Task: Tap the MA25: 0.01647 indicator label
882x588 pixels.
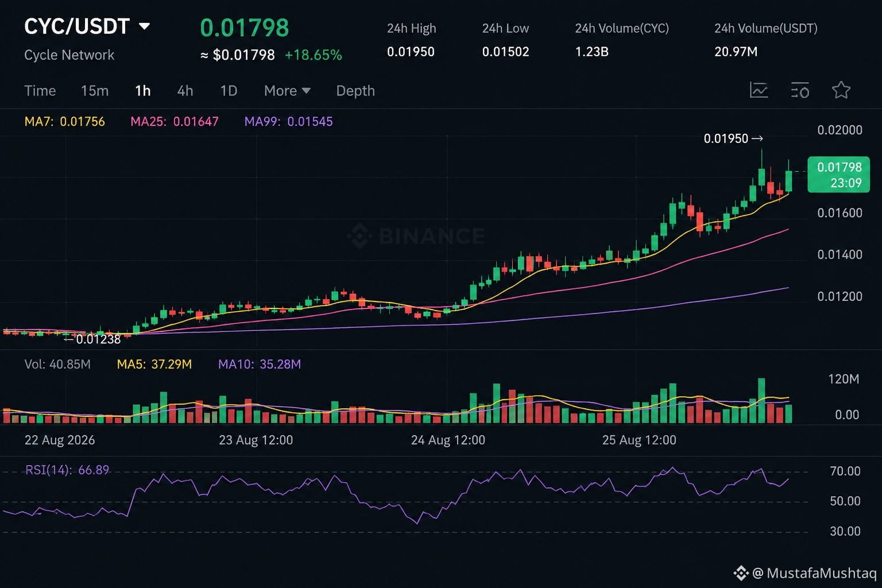Action: coord(175,121)
